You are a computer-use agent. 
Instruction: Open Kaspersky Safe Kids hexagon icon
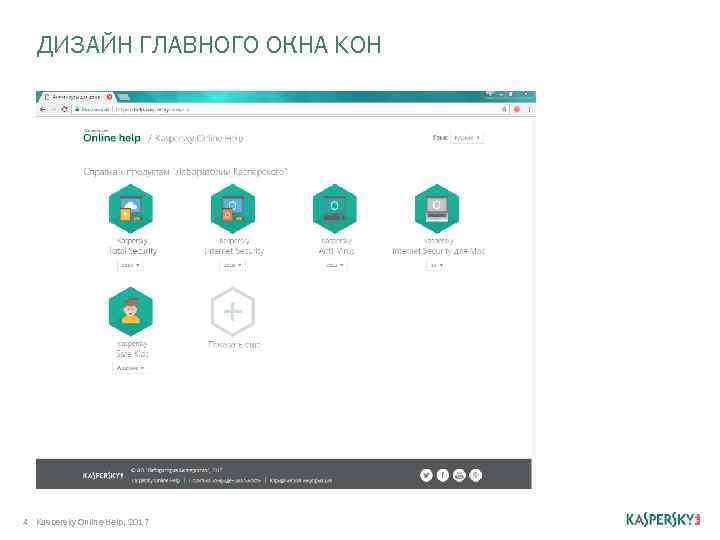coord(131,312)
